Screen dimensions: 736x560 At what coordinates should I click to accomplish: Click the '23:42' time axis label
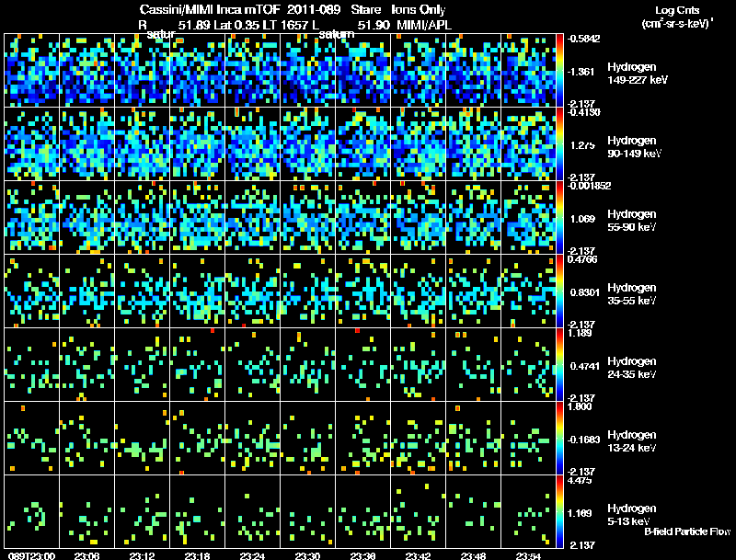[x=418, y=555]
